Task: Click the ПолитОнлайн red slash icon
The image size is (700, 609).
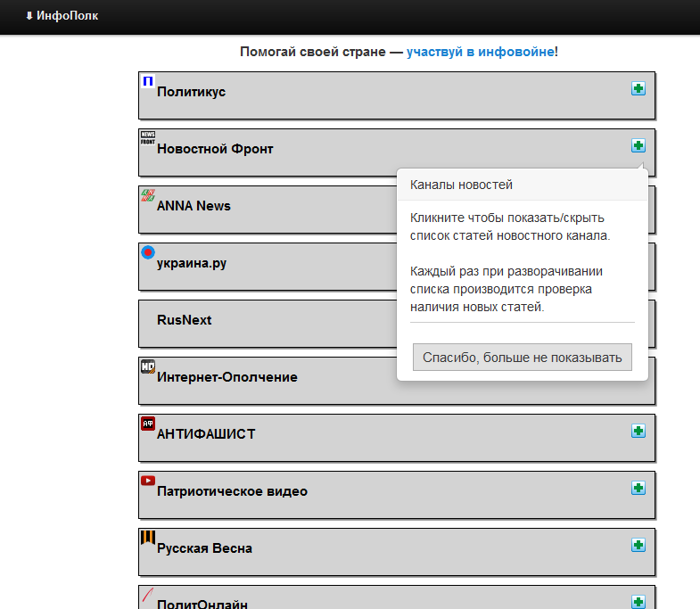Action: 148,595
